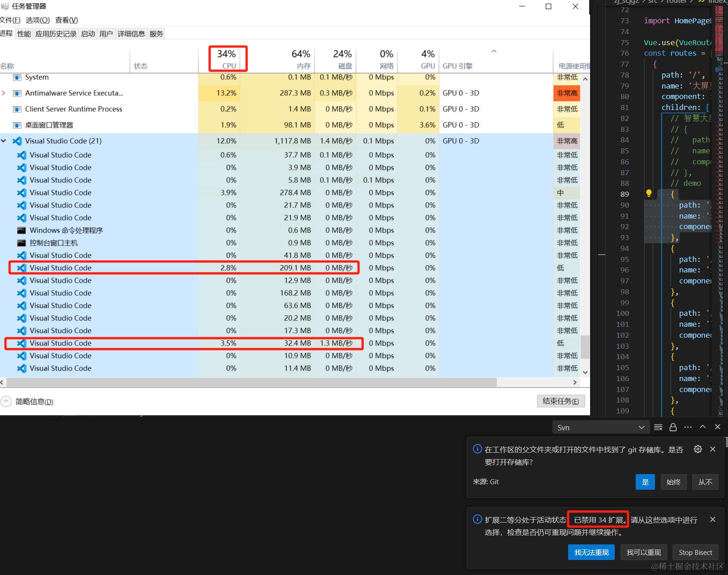Sort processes by the GPU column
The image size is (728, 575).
coord(418,59)
